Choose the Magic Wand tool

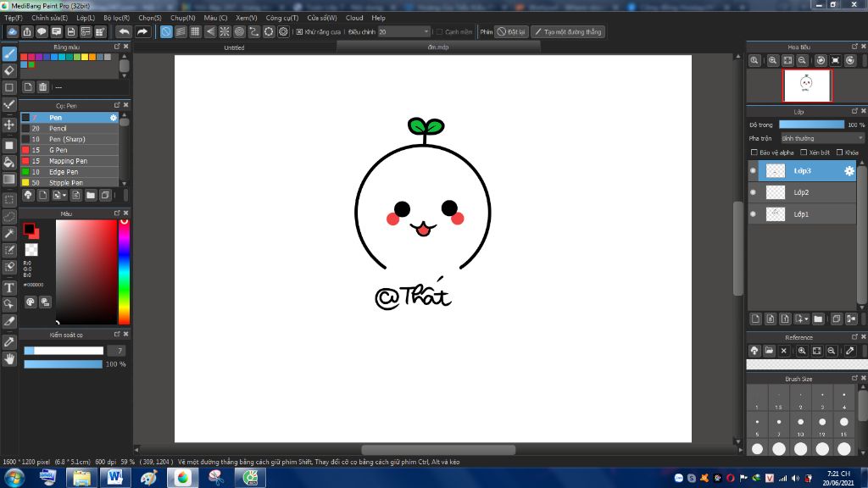coord(9,234)
